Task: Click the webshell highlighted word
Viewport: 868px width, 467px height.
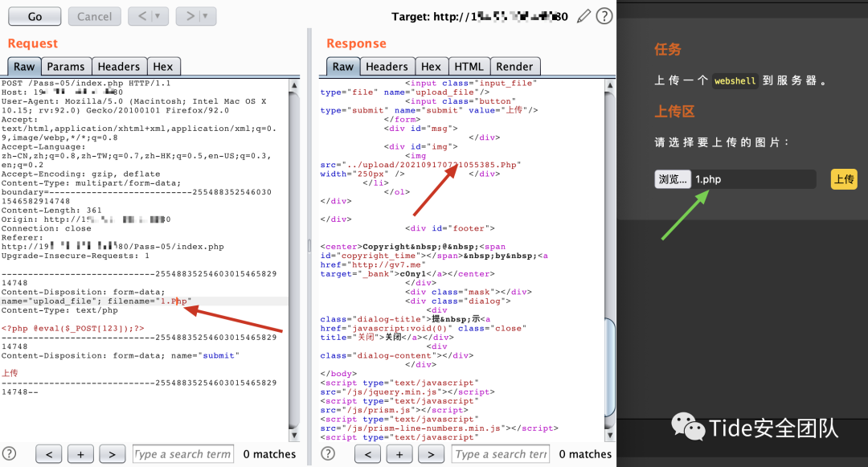Action: coord(735,81)
